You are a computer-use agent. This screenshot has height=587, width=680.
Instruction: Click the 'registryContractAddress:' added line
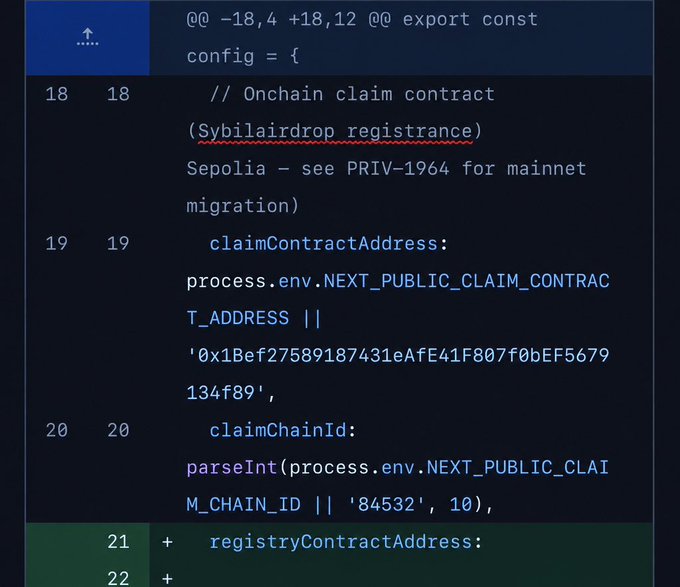(x=346, y=542)
